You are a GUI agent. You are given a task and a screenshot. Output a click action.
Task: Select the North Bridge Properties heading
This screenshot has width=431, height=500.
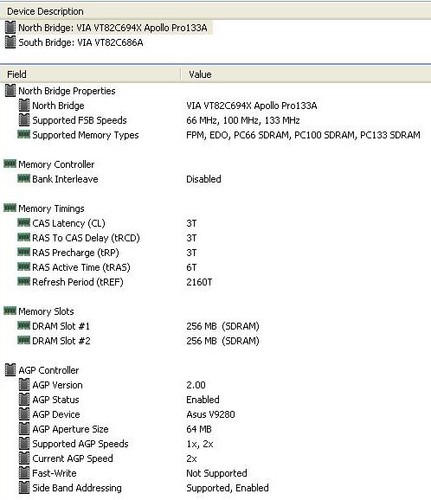point(67,91)
